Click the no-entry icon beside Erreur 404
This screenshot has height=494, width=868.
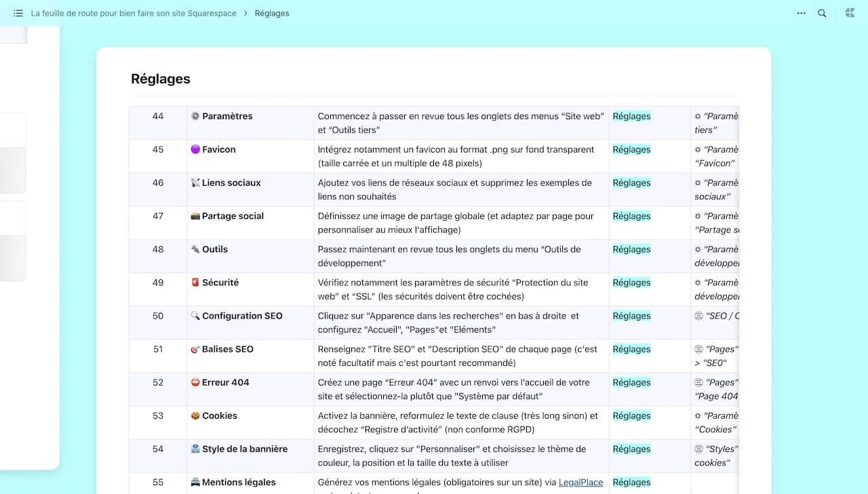pos(195,382)
